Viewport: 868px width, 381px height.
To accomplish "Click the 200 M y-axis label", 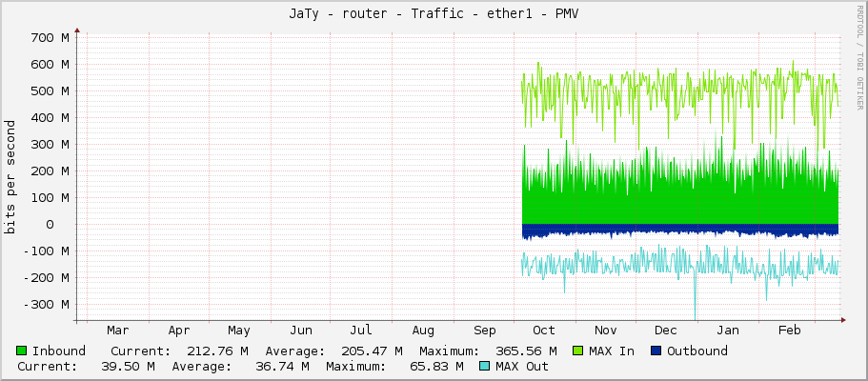I will click(50, 170).
